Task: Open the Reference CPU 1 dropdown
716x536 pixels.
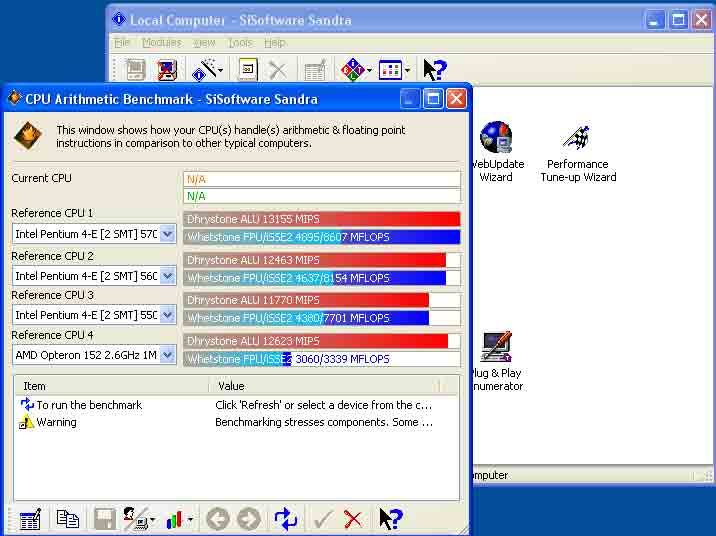Action: coord(168,234)
